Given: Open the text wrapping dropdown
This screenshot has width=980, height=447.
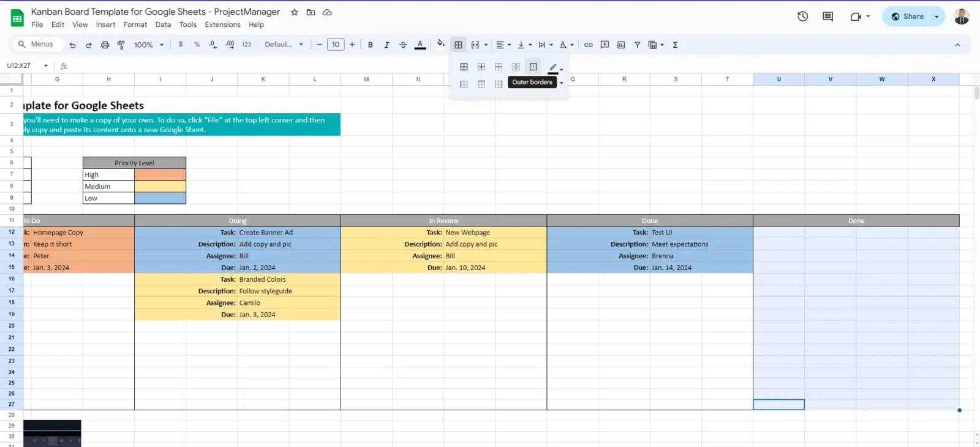Looking at the screenshot, I should [546, 45].
